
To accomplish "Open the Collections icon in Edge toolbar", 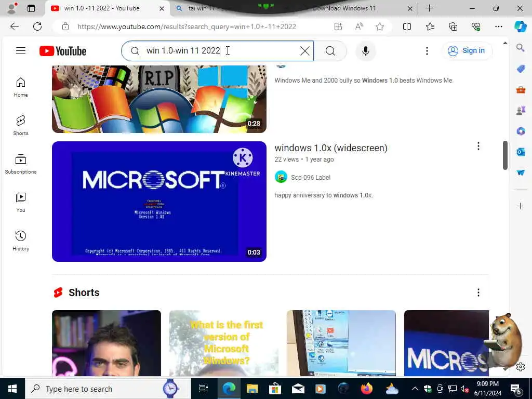I will pos(453,26).
